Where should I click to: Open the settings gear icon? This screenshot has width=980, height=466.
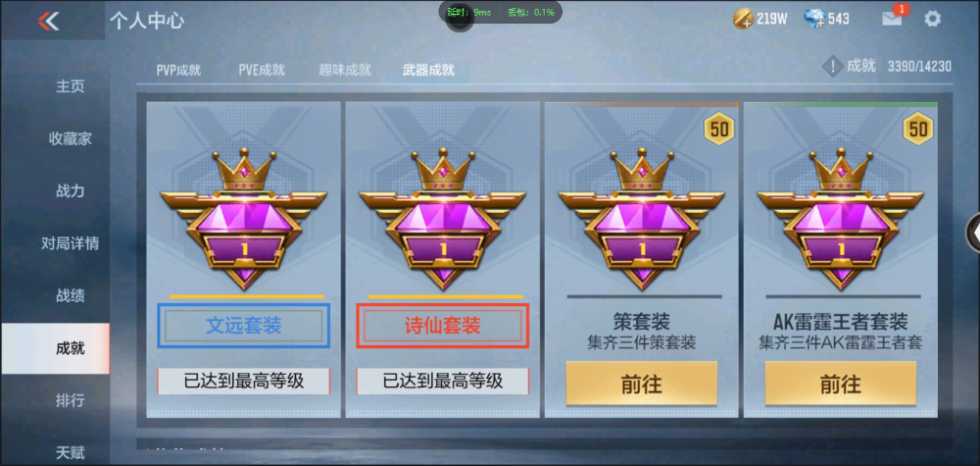click(x=932, y=19)
